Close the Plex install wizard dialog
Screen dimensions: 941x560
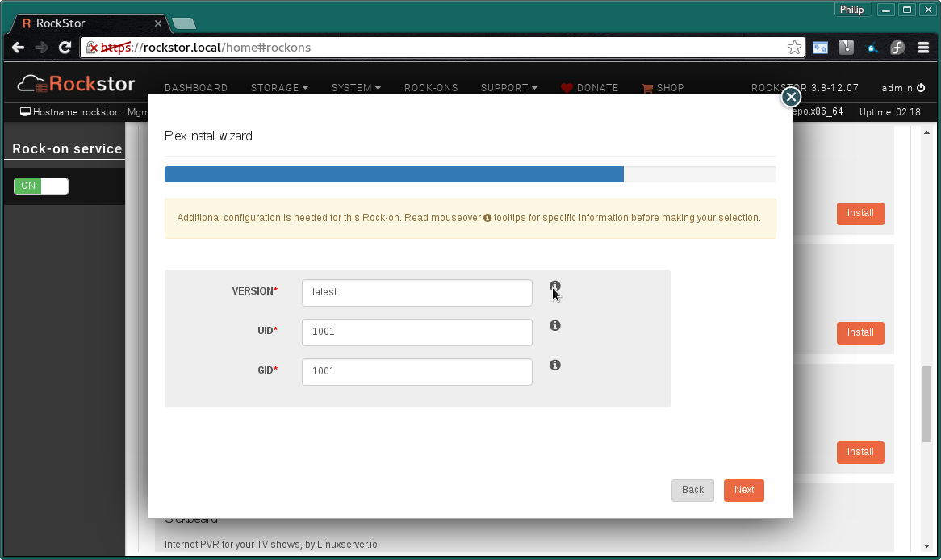[791, 97]
